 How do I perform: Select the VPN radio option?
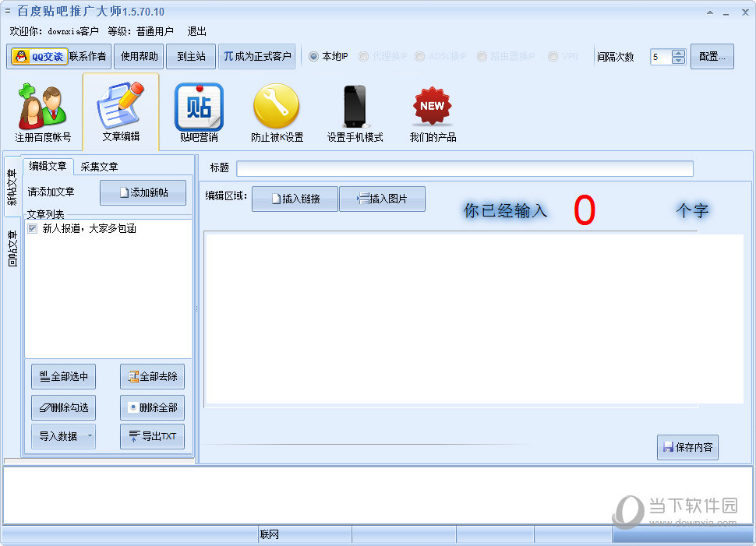pyautogui.click(x=563, y=56)
